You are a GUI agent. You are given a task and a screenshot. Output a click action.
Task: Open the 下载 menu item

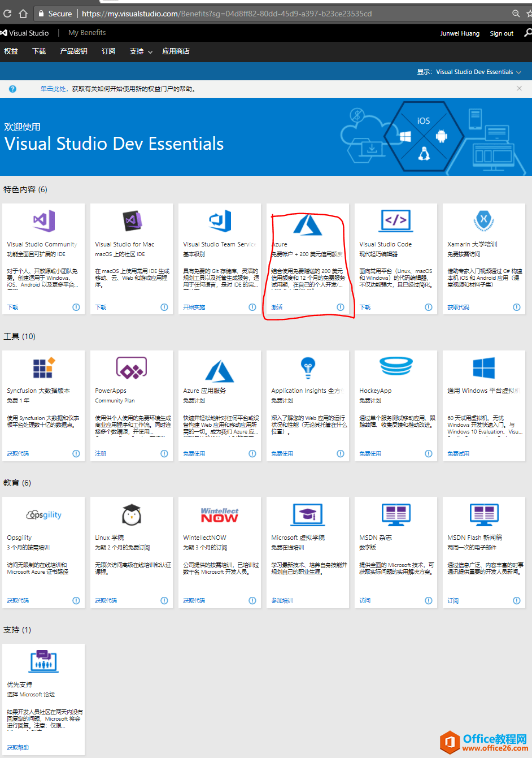pos(39,51)
